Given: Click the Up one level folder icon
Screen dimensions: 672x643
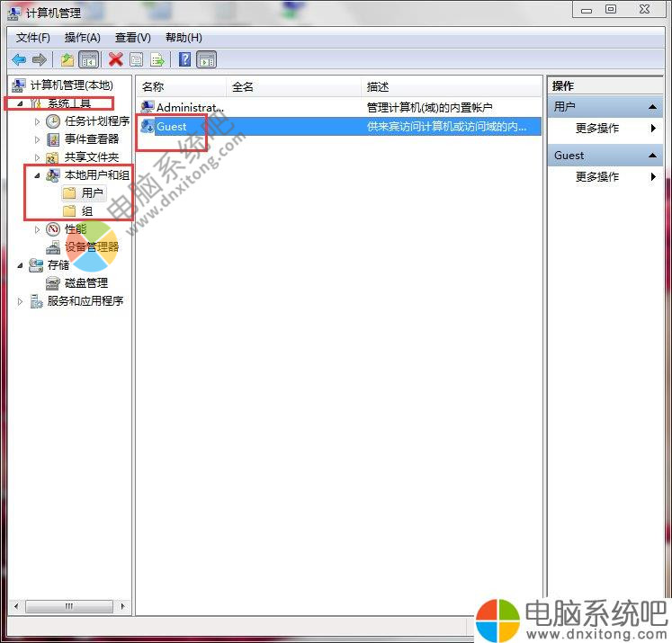Looking at the screenshot, I should 67,59.
